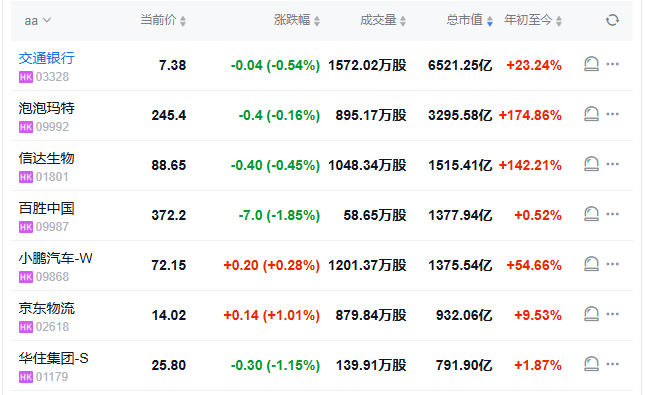Sort by 当前价 column
The height and width of the screenshot is (395, 645).
click(x=163, y=20)
